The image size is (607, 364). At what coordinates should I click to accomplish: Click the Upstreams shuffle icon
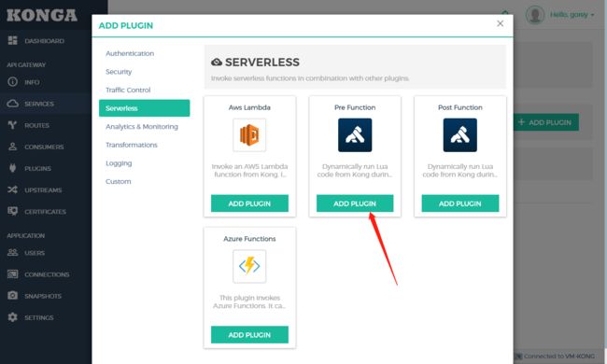click(13, 189)
